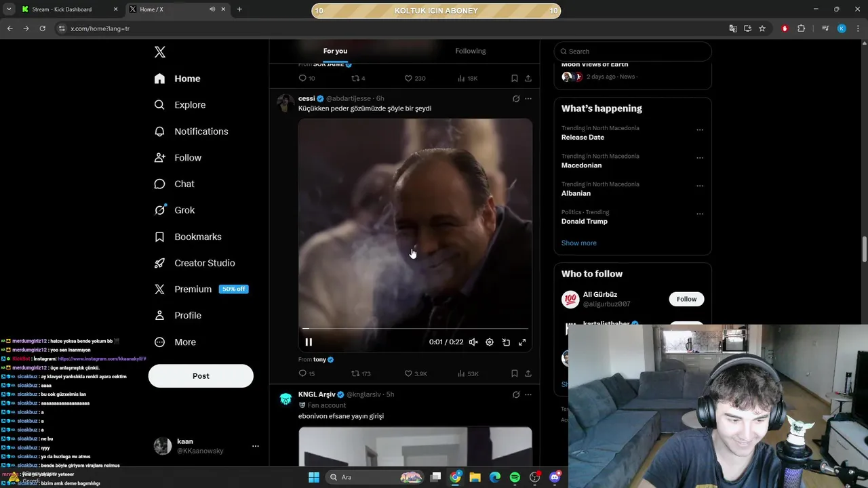Viewport: 868px width, 488px height.
Task: Open the browser extensions puzzle icon
Action: pos(802,28)
